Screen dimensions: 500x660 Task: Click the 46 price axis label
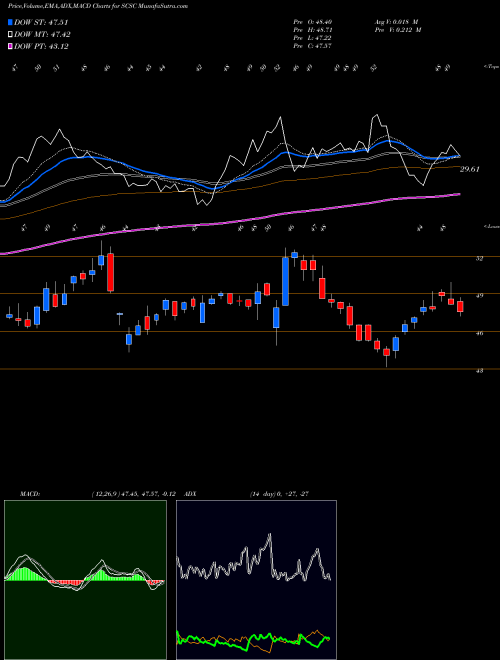coord(479,333)
